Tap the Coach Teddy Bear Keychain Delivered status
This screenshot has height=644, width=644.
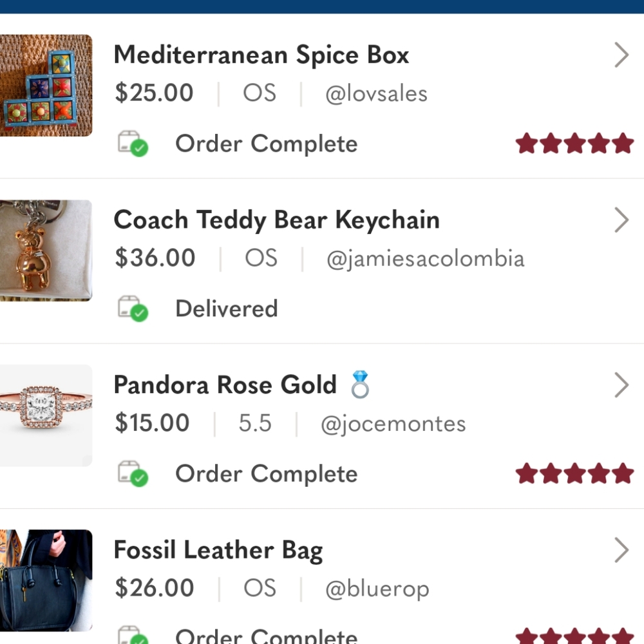tap(226, 308)
